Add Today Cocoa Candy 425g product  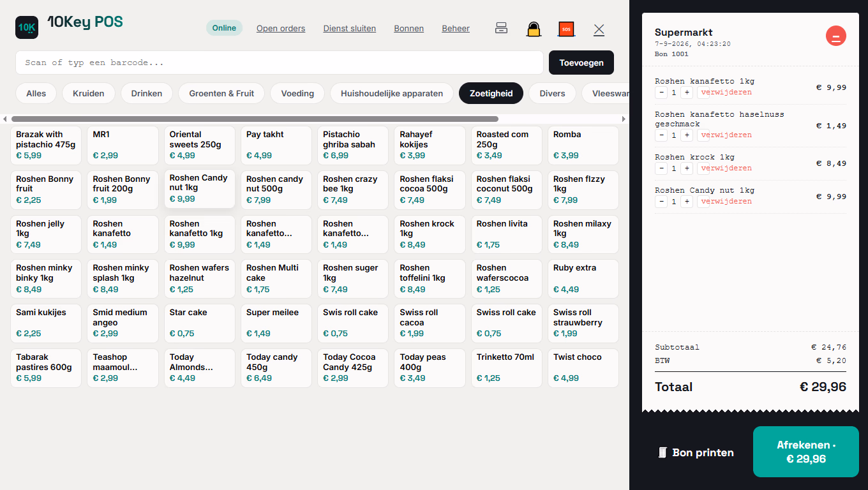pos(353,368)
